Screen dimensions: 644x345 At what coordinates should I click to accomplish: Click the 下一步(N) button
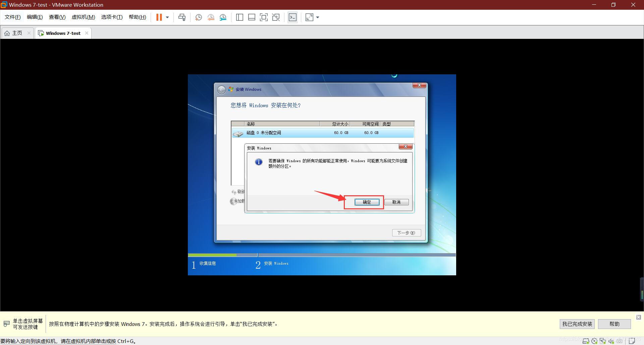pos(407,233)
